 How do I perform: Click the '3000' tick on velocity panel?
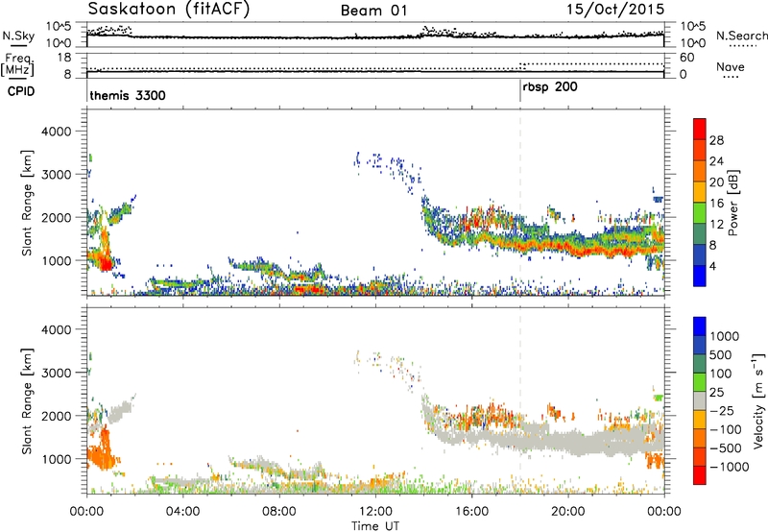[x=56, y=373]
